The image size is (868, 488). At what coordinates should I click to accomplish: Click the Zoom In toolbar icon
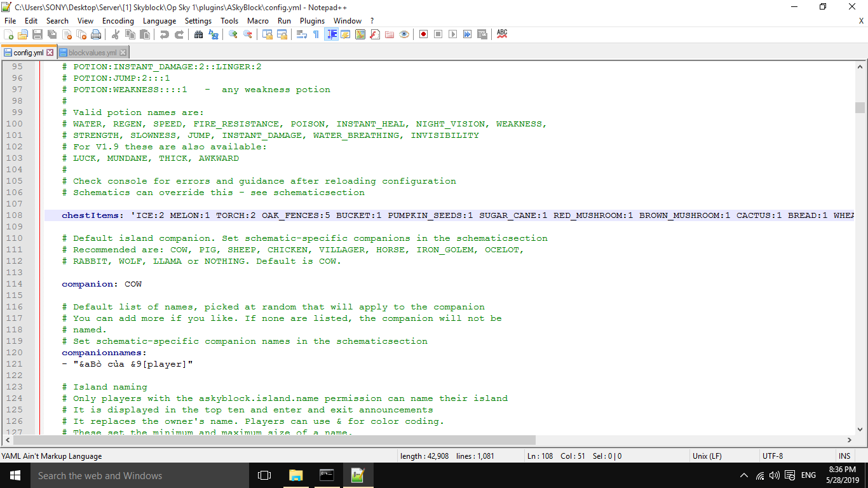pyautogui.click(x=233, y=34)
